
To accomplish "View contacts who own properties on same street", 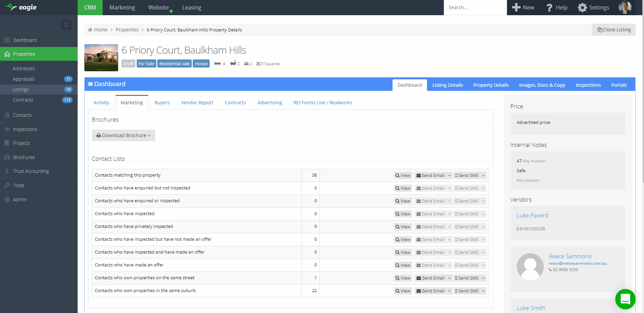I will point(403,278).
